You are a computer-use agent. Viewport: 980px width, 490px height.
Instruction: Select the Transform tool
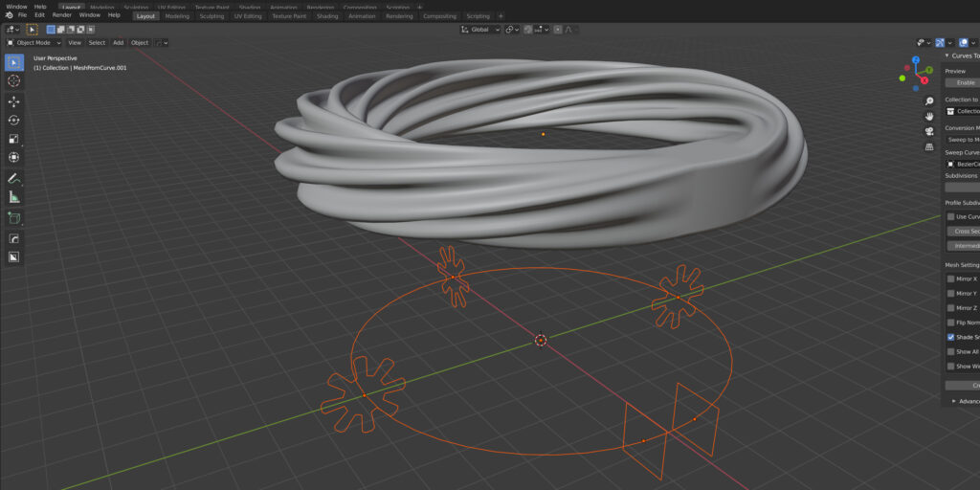13,158
